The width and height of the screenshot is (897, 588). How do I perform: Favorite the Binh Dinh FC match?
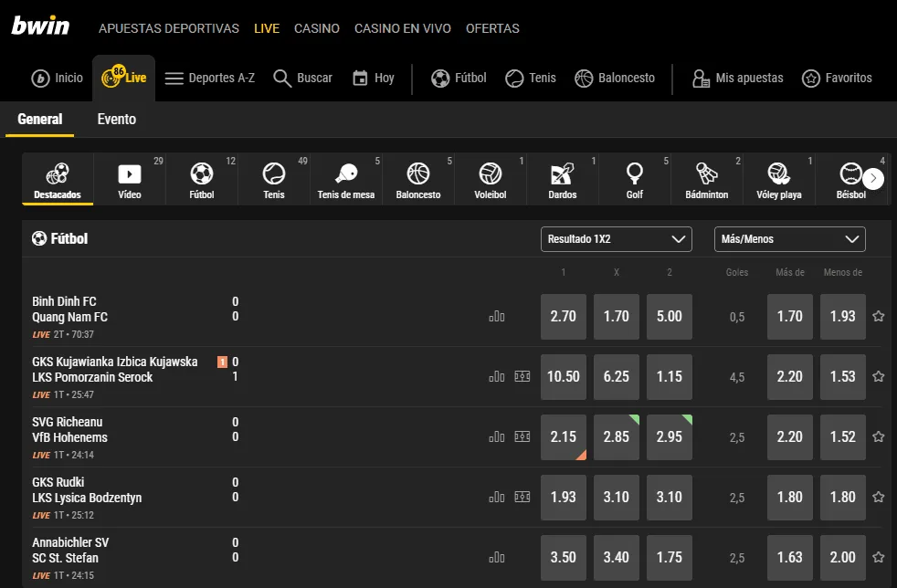pos(879,316)
